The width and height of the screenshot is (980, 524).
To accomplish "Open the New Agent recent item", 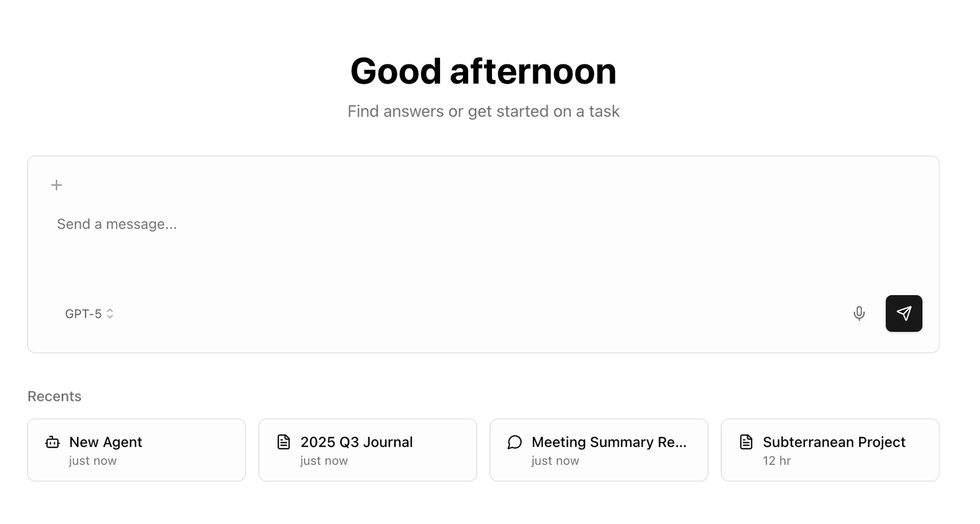I will (136, 449).
